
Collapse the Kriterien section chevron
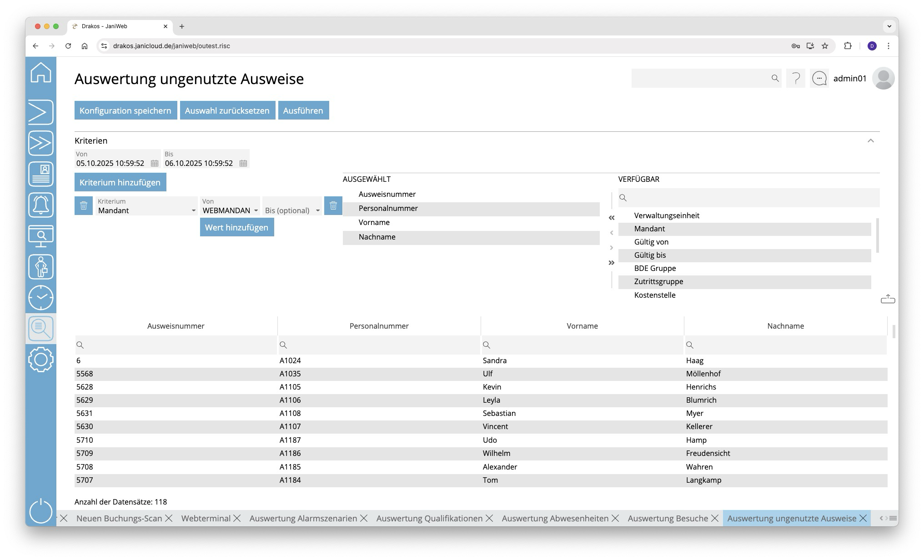pyautogui.click(x=870, y=141)
